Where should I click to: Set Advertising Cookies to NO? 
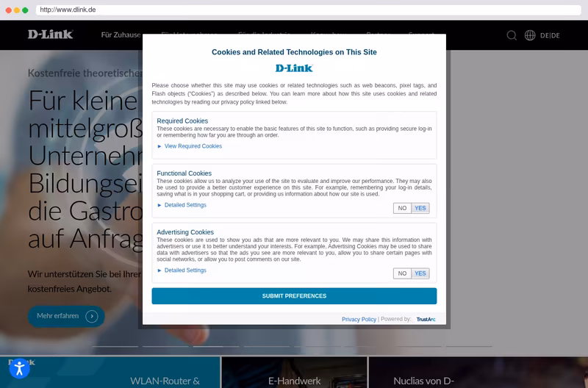click(402, 273)
